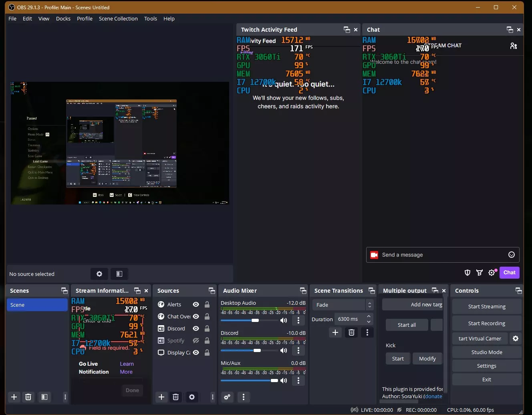Open scene filters with the filter icon

click(44, 397)
